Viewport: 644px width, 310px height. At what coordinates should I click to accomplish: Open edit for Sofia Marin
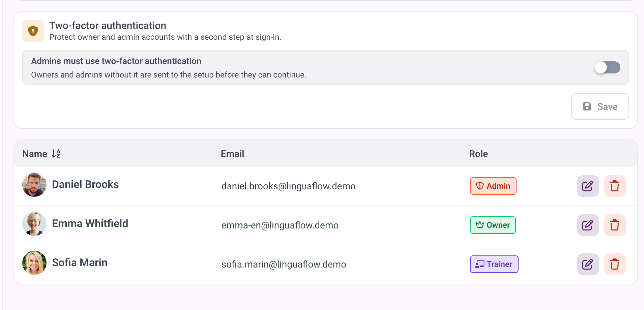588,264
